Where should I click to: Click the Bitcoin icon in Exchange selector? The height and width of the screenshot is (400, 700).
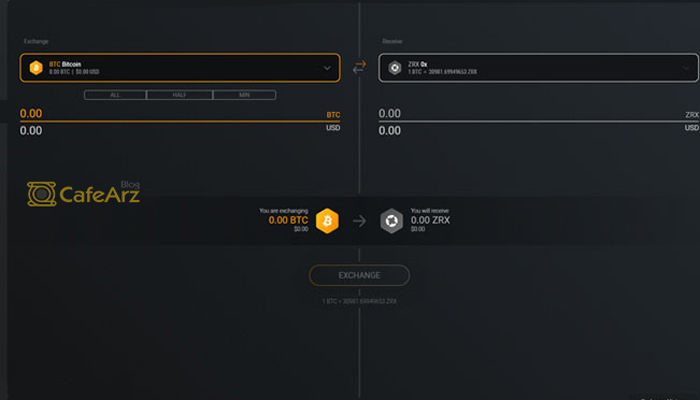[x=36, y=68]
